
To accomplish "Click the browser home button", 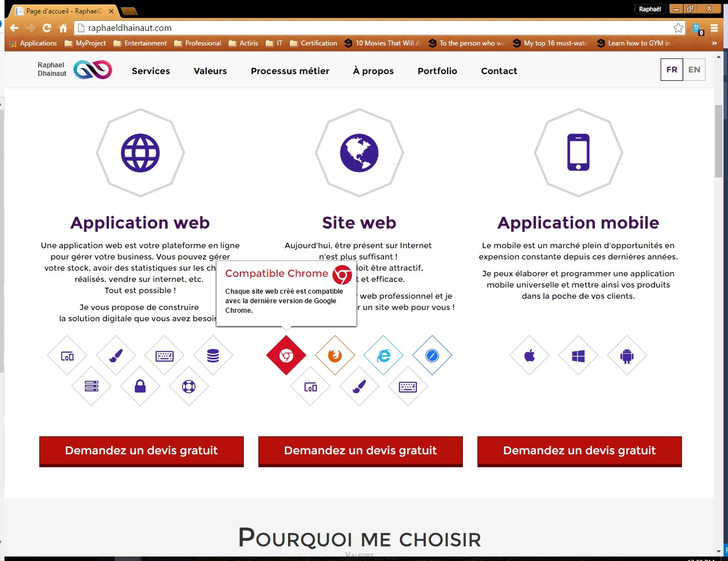I will click(63, 28).
